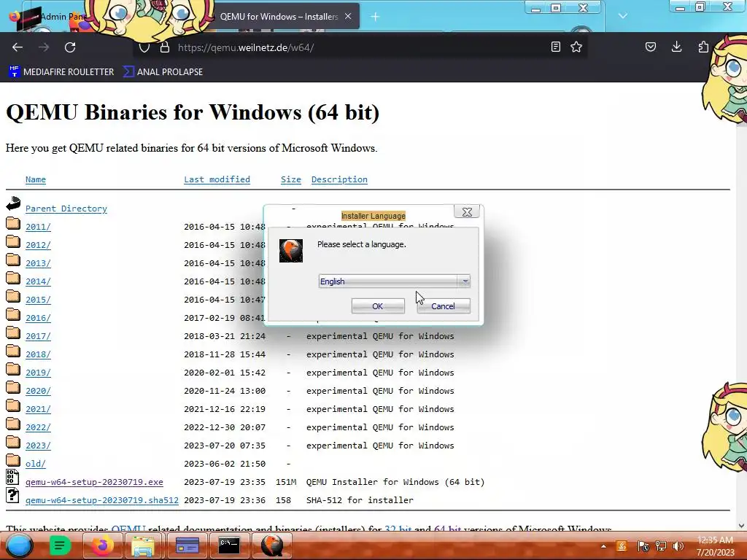Open the 2014/ folder link
The height and width of the screenshot is (560, 747).
38,281
